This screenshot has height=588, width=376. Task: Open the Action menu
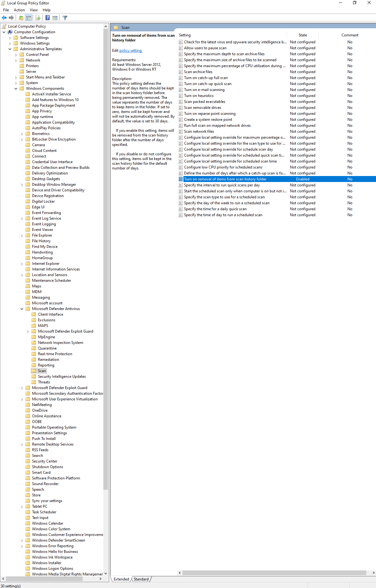(19, 10)
